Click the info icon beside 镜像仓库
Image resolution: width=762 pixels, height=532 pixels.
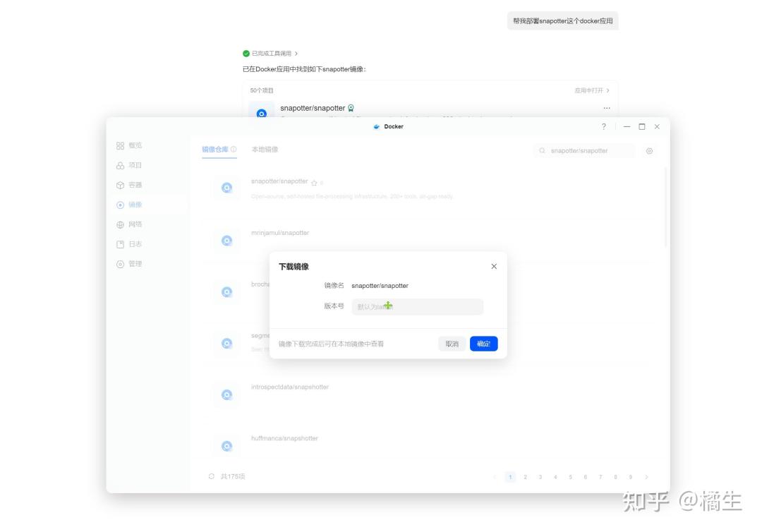pos(234,149)
